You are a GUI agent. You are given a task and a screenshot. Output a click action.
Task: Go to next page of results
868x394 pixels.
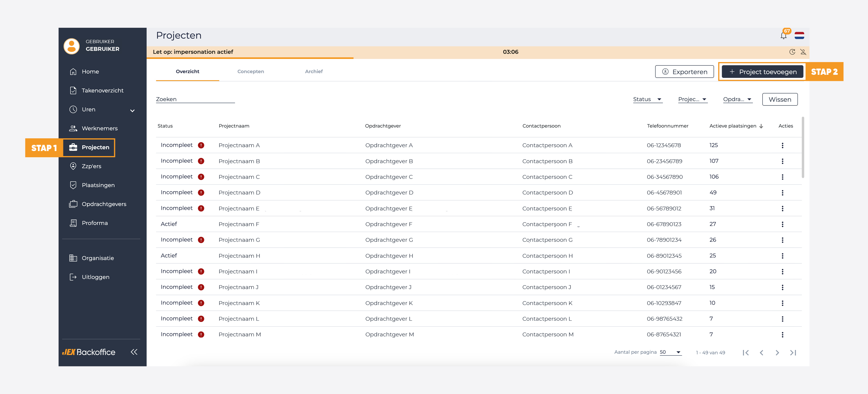777,353
